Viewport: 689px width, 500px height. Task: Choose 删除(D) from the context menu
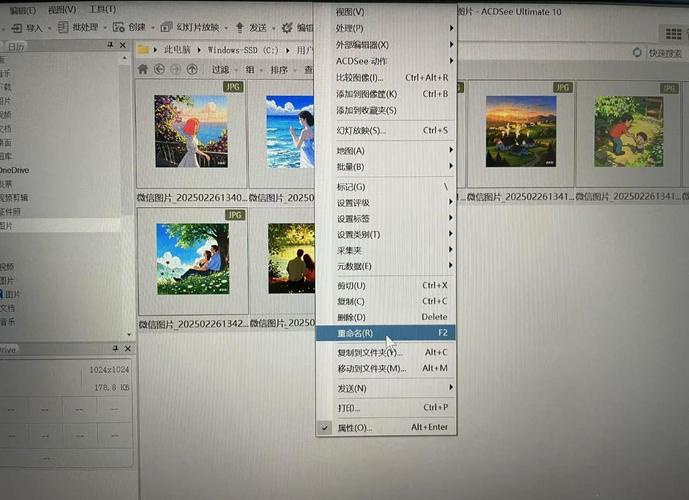[386, 317]
